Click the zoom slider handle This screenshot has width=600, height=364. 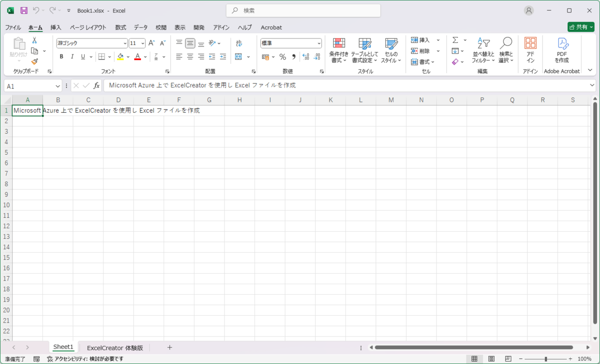coord(545,359)
